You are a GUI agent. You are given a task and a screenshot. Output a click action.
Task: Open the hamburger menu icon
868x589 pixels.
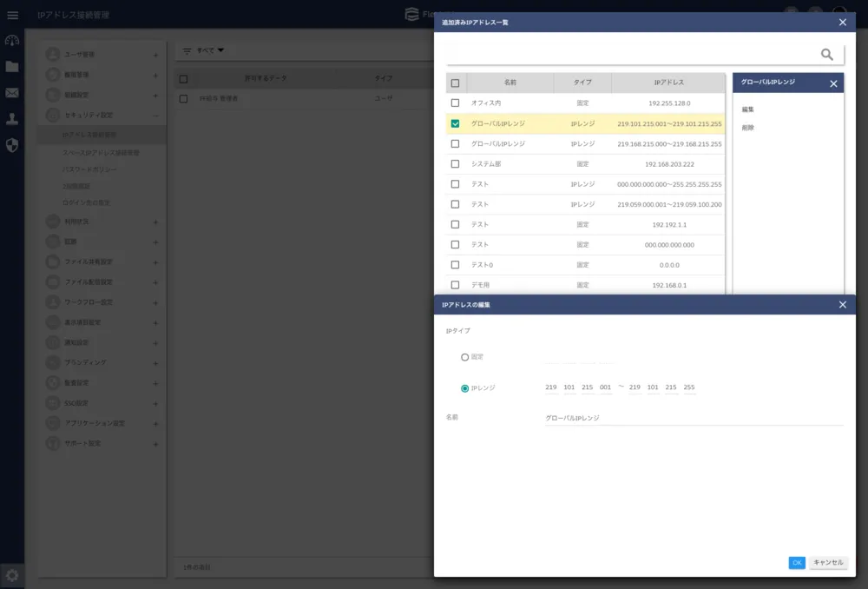tap(12, 15)
